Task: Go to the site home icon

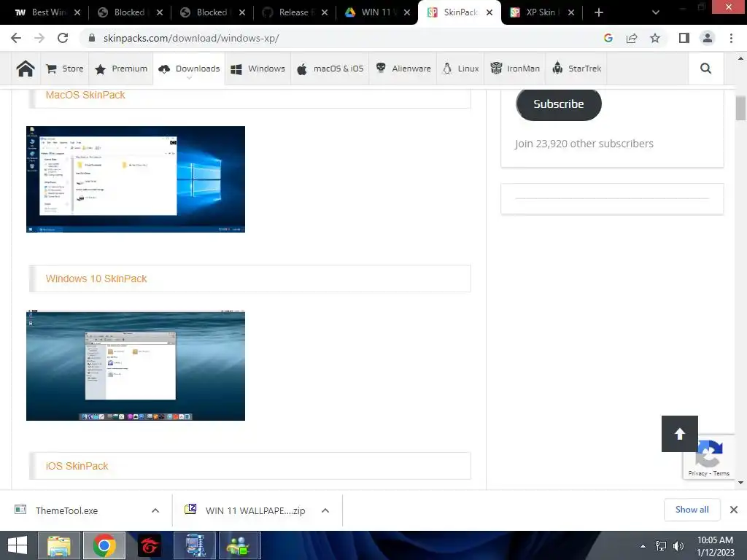Action: tap(26, 69)
